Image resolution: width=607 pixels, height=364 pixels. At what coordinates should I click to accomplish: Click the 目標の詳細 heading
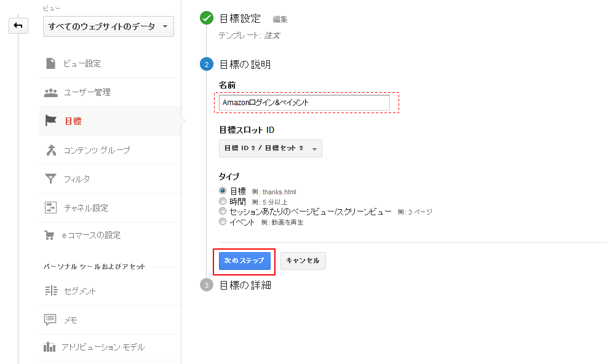tap(245, 285)
